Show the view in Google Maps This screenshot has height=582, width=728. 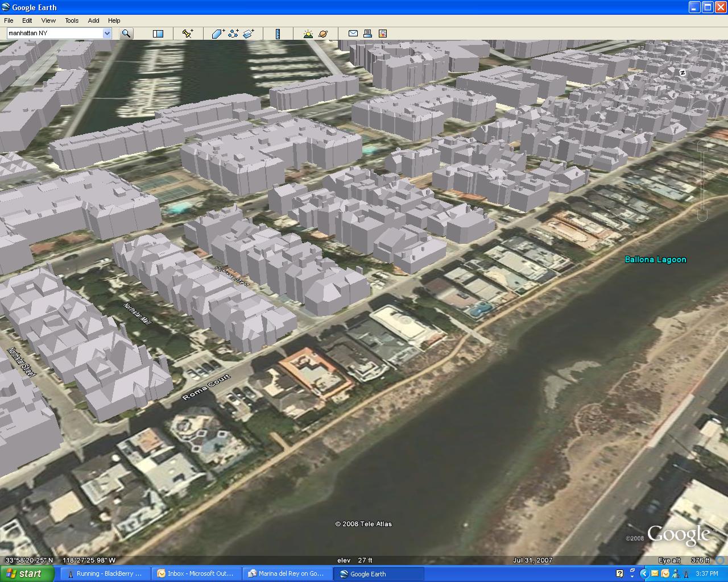click(x=383, y=34)
